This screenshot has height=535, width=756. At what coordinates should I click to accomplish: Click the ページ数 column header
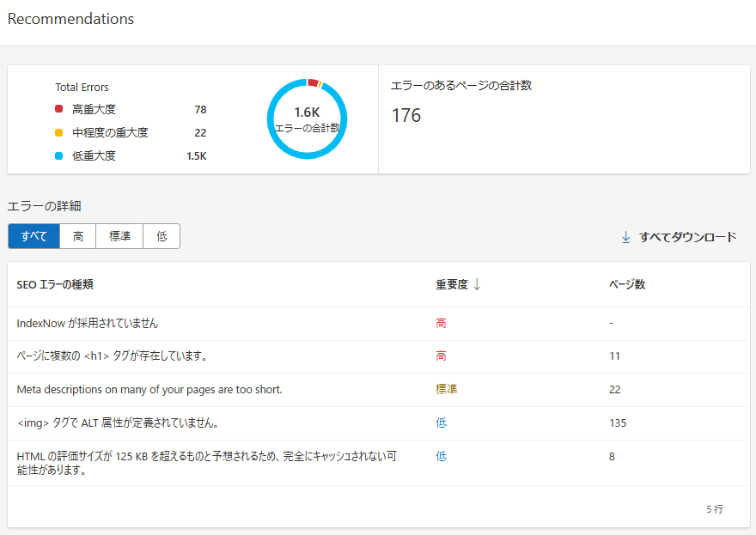[626, 284]
